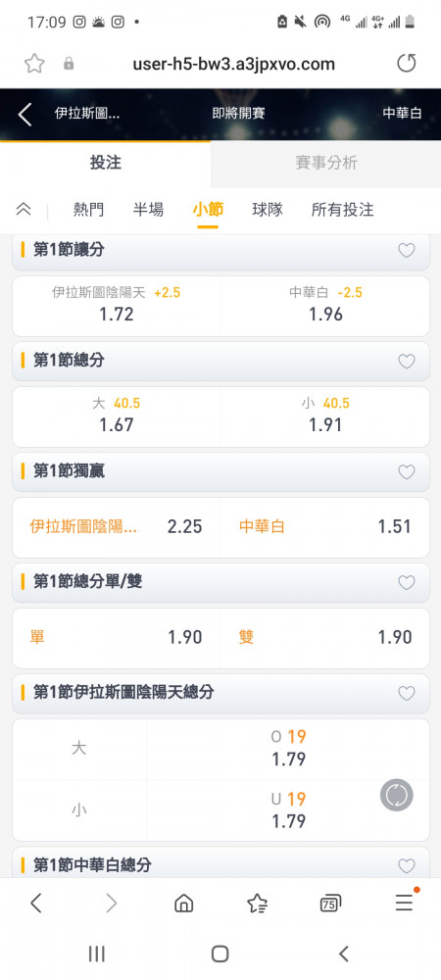Tap the URL address bar text
This screenshot has height=980, width=441.
point(233,64)
